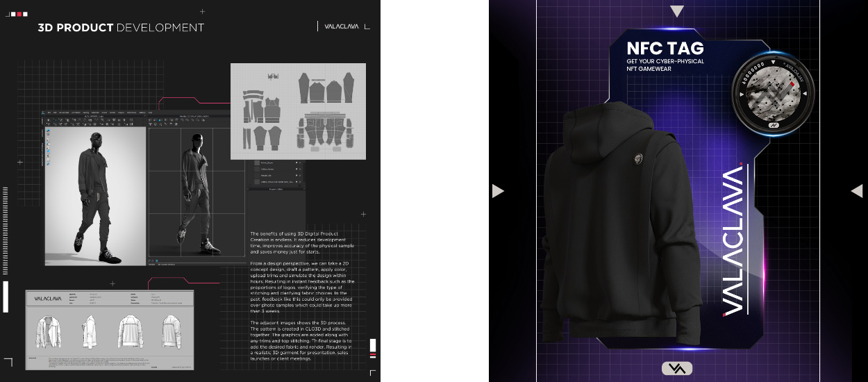This screenshot has width=868, height=382.
Task: Click the circular NFC tag disc
Action: point(773,93)
